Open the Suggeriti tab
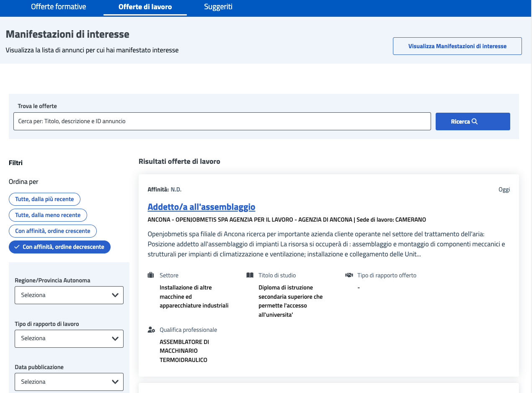The image size is (532, 393). coord(218,7)
